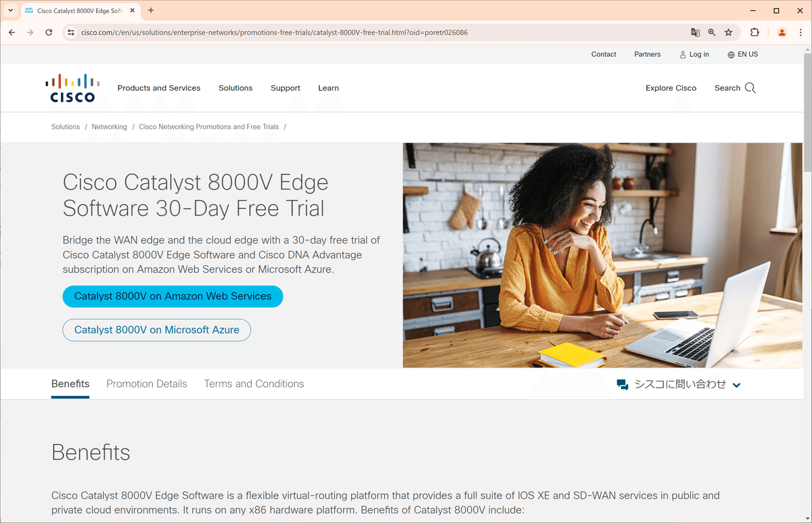Viewport: 812px width, 523px height.
Task: Switch to the Promotion Details tab
Action: pyautogui.click(x=146, y=384)
